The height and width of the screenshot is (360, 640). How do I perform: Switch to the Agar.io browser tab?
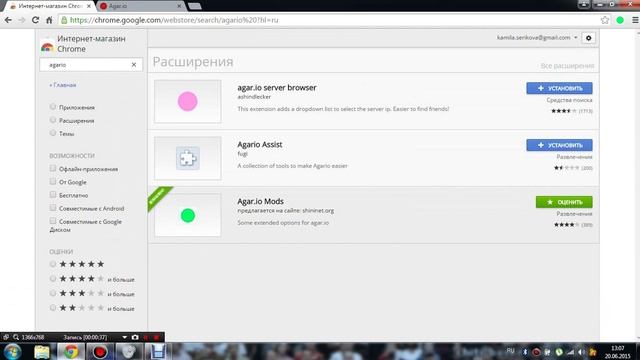[x=141, y=6]
